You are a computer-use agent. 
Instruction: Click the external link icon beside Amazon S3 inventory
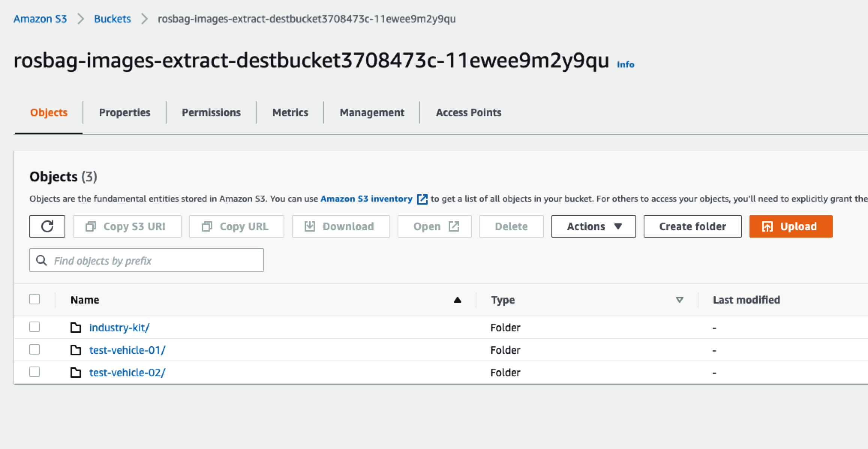coord(422,199)
